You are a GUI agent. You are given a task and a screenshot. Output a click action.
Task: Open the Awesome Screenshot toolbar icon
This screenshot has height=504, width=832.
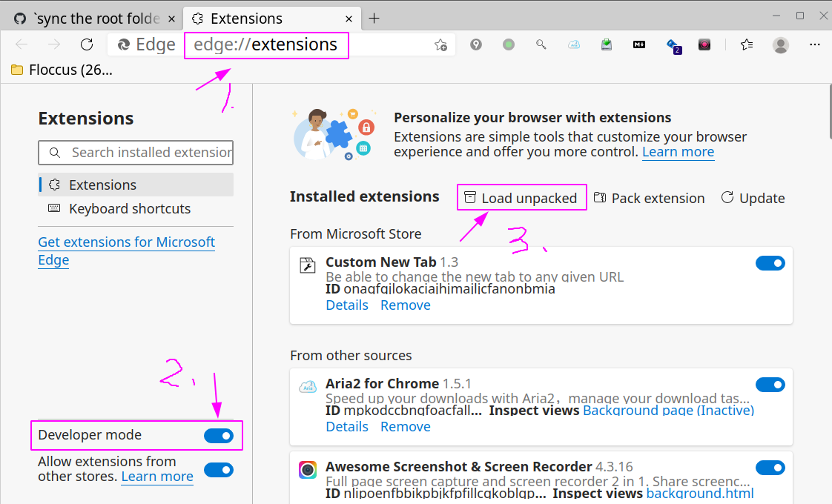point(704,44)
